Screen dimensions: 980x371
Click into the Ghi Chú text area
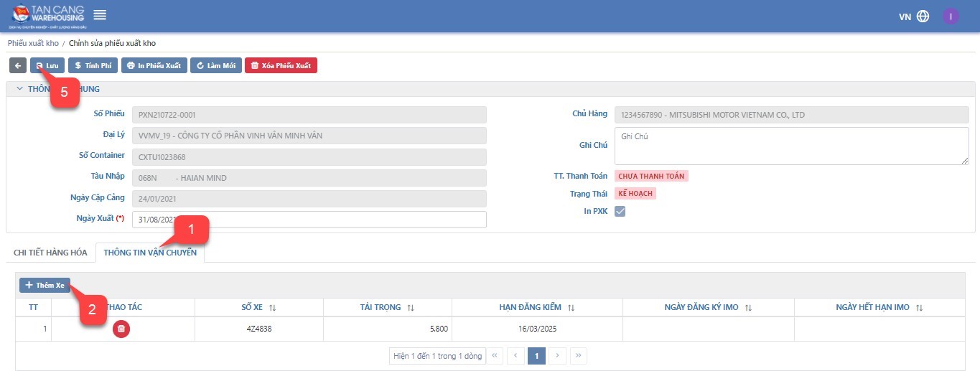[x=791, y=146]
